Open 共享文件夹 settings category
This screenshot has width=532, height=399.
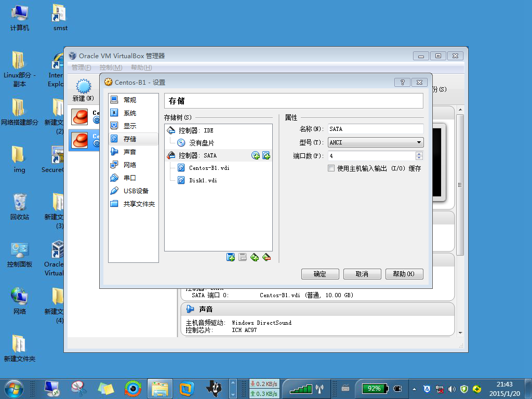(134, 204)
